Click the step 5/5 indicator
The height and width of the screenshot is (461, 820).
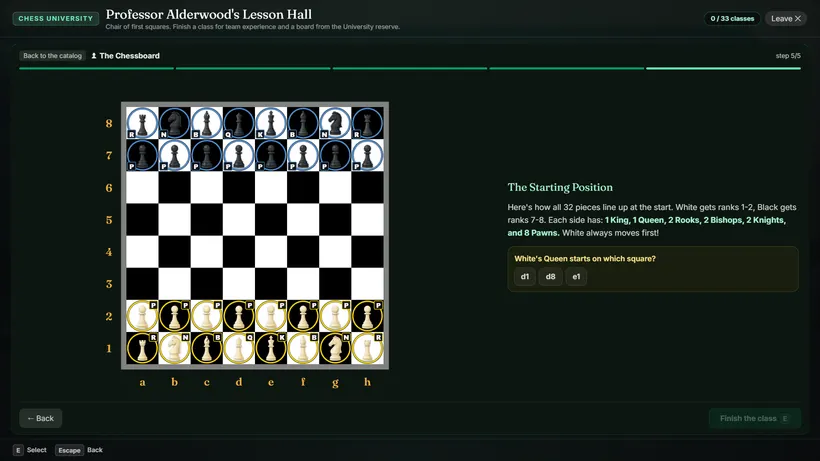pyautogui.click(x=788, y=55)
